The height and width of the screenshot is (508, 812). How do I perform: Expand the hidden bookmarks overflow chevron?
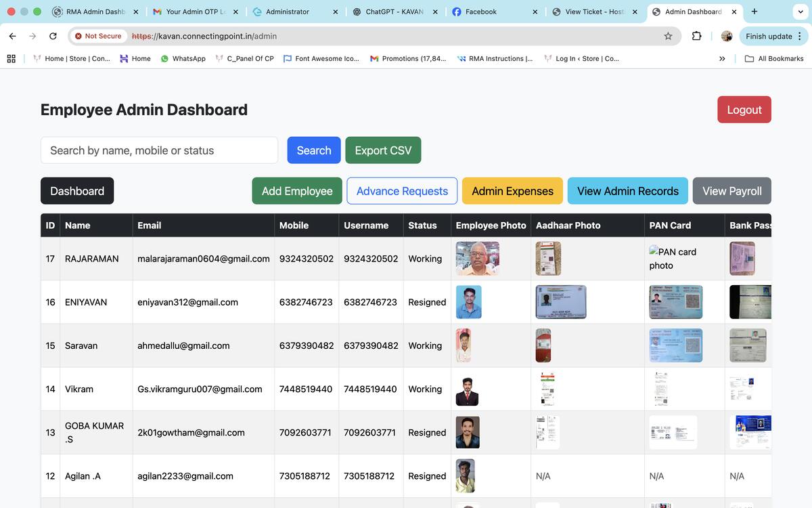tap(722, 58)
